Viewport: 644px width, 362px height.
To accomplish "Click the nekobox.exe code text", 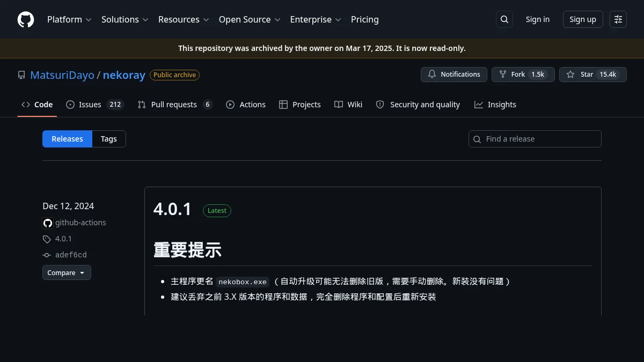I will point(243,282).
